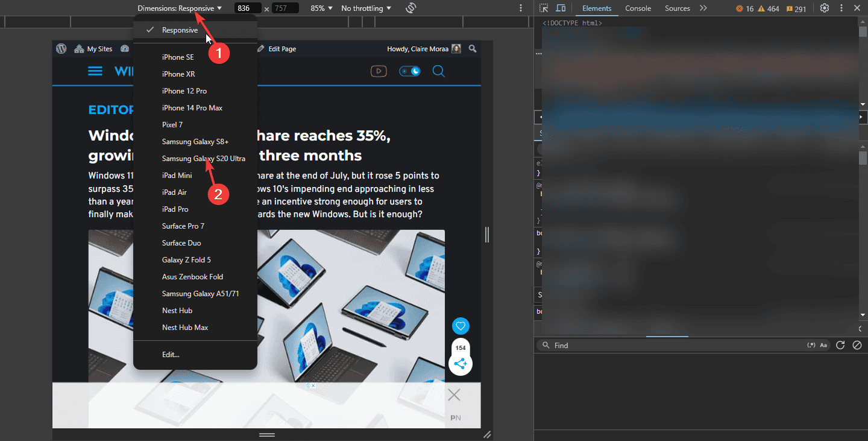Collapse the side pane using the chevron arrow
Image resolution: width=868 pixels, height=441 pixels.
[860, 329]
